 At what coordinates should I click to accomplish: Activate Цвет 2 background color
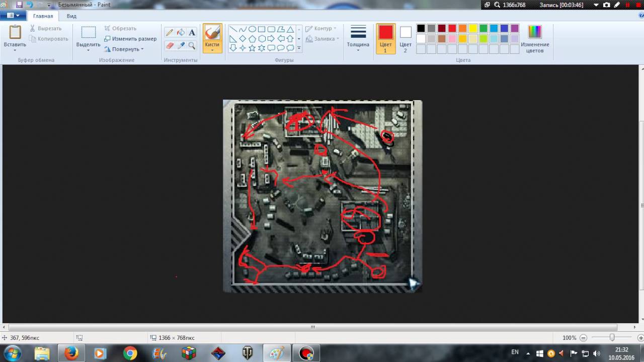tap(406, 39)
